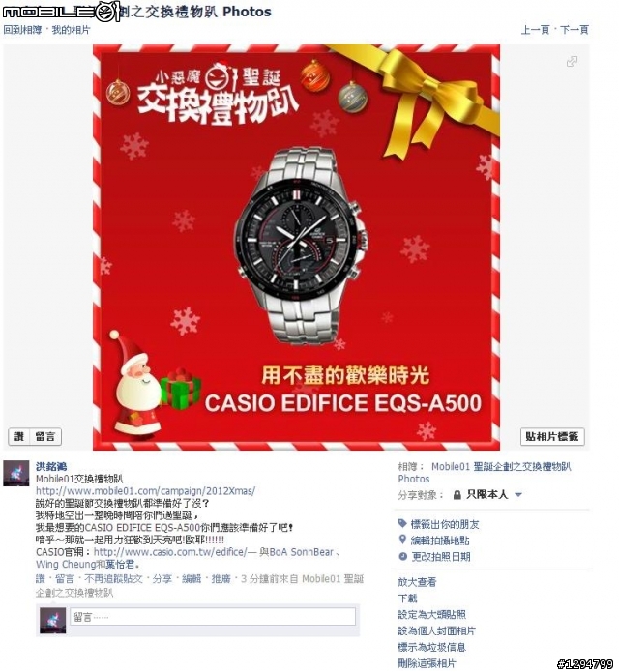619x672 pixels.
Task: Click 分享 share link under the post
Action: click(x=162, y=579)
